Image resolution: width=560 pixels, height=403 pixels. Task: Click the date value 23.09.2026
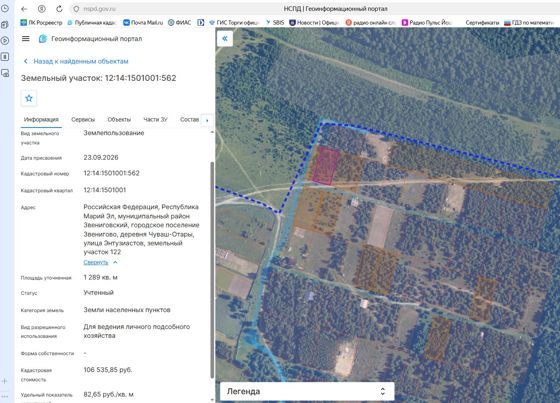(101, 158)
